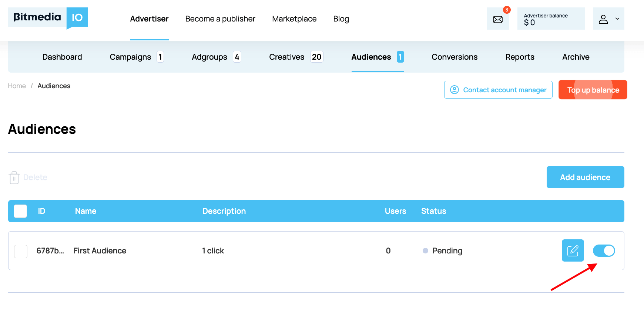The width and height of the screenshot is (644, 309).
Task: Click the ID column header
Action: [41, 211]
